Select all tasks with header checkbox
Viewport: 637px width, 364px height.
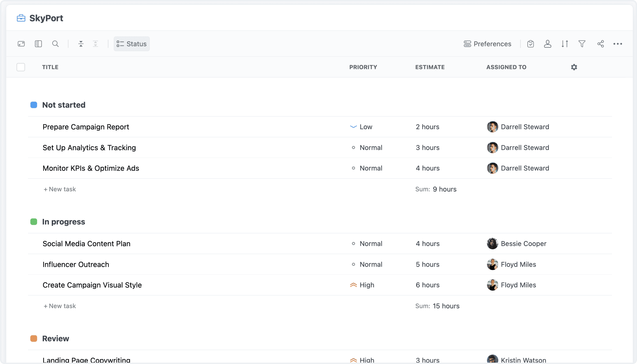21,67
